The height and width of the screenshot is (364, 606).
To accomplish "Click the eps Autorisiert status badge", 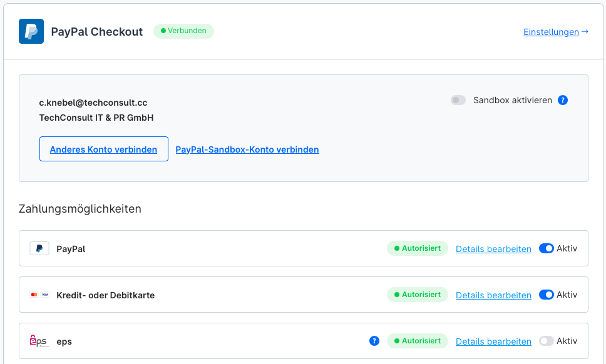I will pos(418,341).
